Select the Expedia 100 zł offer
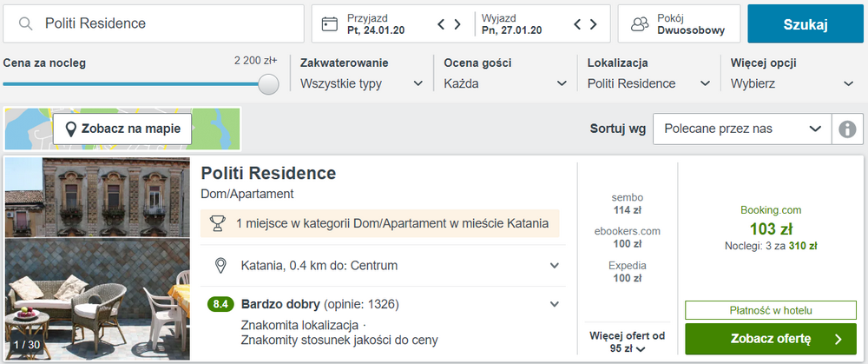The image size is (868, 364). tap(628, 271)
